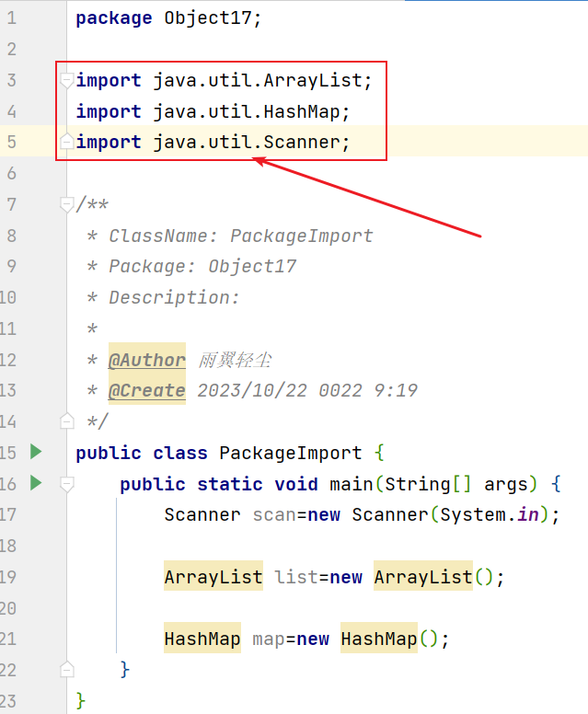
Task: Click the 'map' variable name
Action: (268, 639)
